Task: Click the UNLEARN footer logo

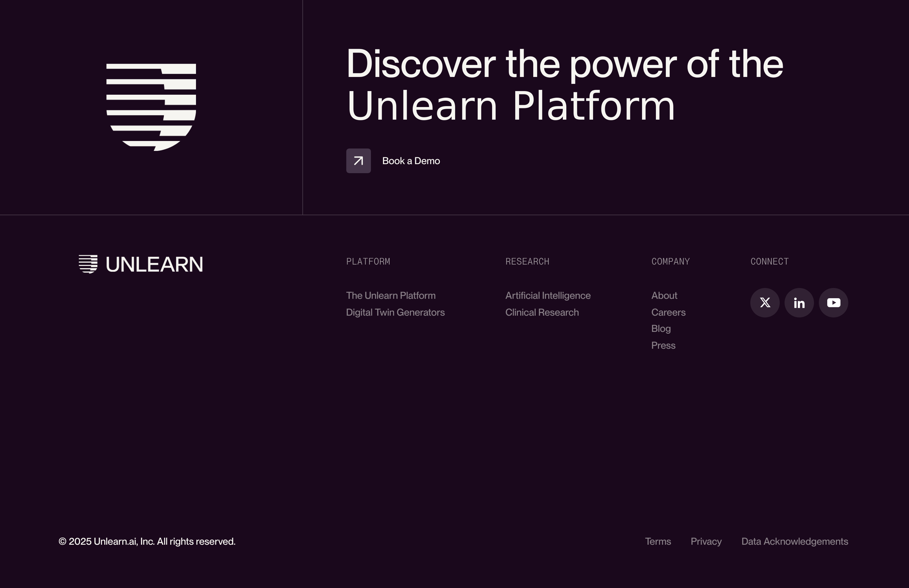Action: point(140,264)
